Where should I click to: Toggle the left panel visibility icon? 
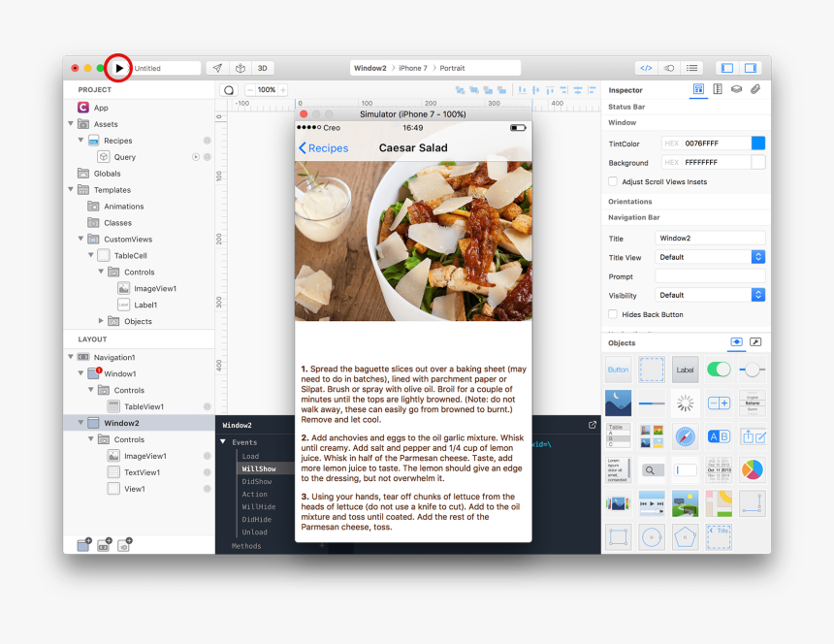point(726,68)
